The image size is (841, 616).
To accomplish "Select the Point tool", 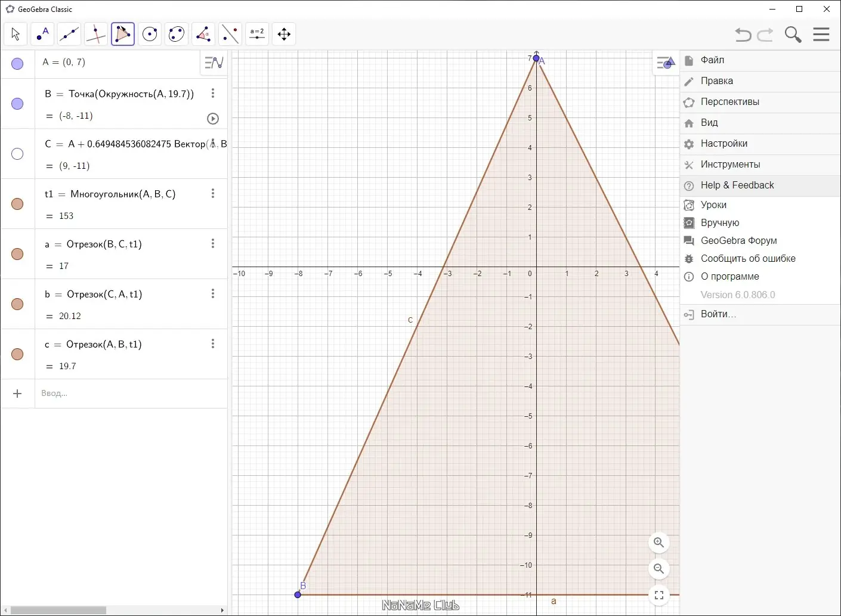I will pos(42,34).
